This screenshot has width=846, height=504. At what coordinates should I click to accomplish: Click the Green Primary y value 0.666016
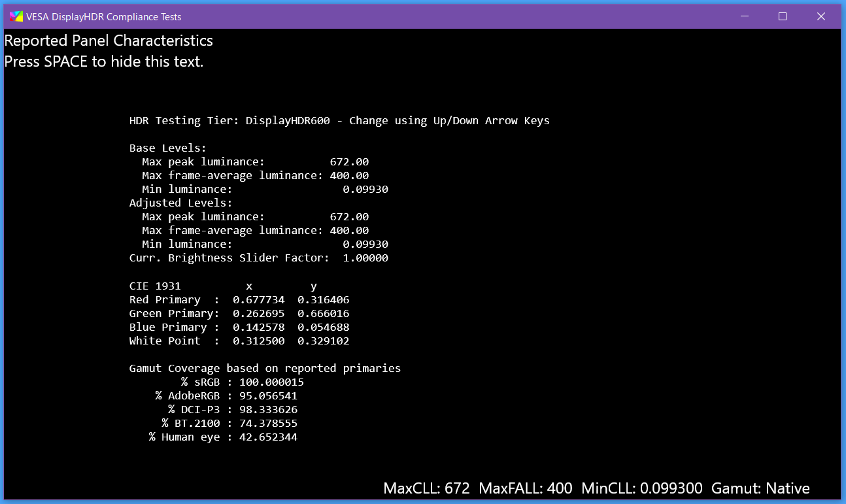click(324, 314)
